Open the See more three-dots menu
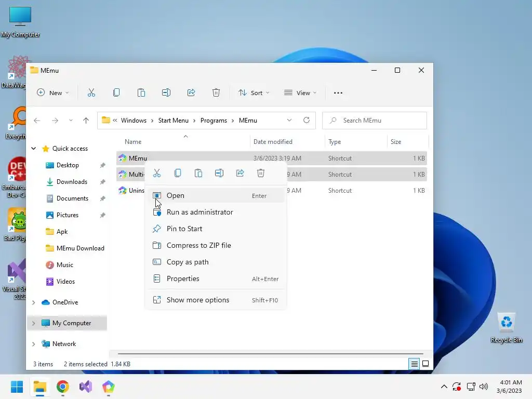This screenshot has width=532, height=399. point(338,93)
